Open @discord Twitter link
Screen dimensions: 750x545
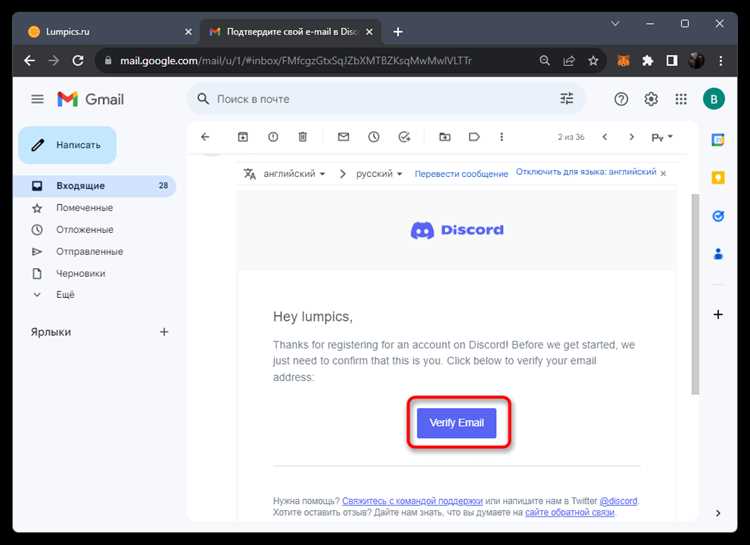618,501
